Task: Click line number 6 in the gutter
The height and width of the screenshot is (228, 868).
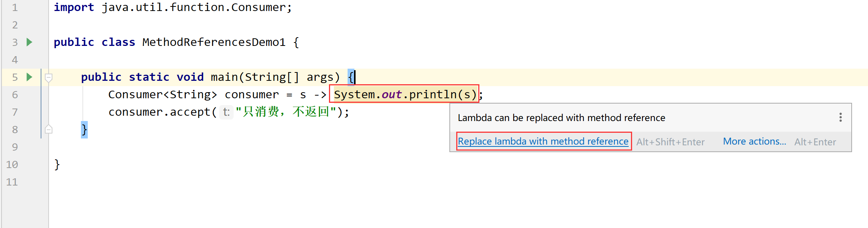Action: click(x=15, y=94)
